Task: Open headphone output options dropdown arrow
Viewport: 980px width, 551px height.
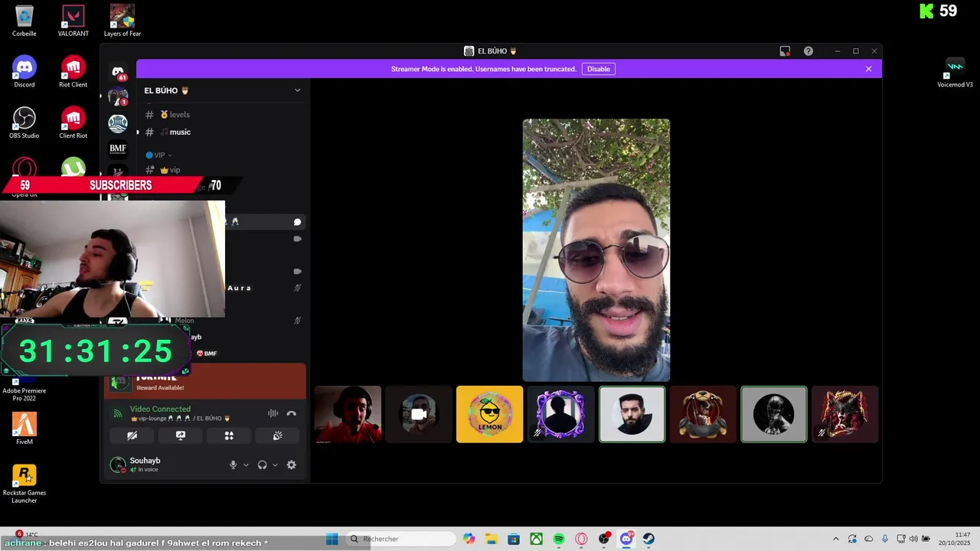Action: point(275,465)
